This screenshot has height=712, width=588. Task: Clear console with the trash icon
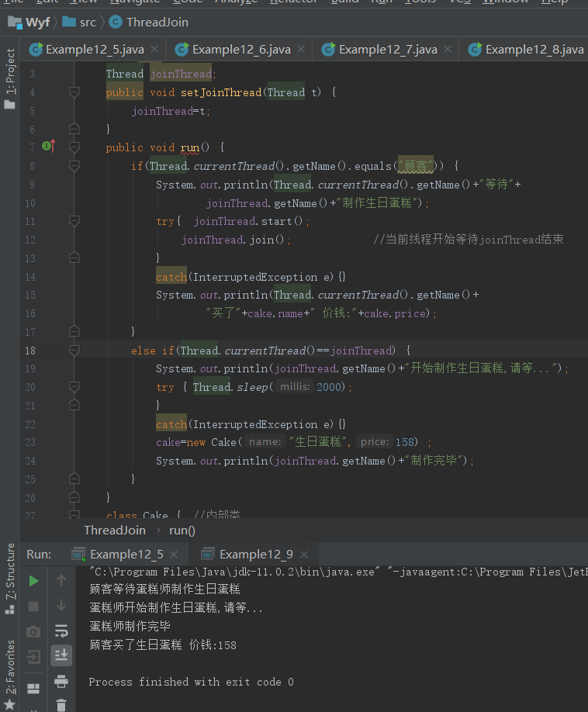(x=61, y=705)
